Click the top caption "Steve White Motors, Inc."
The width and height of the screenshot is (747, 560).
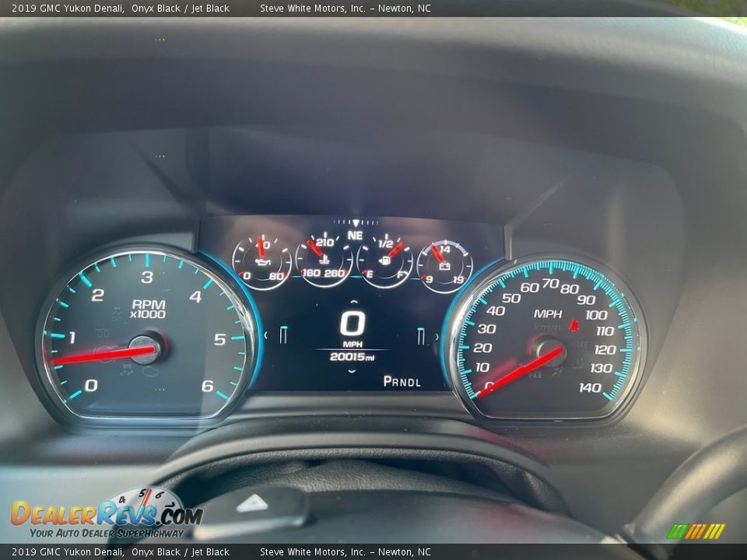click(x=313, y=8)
